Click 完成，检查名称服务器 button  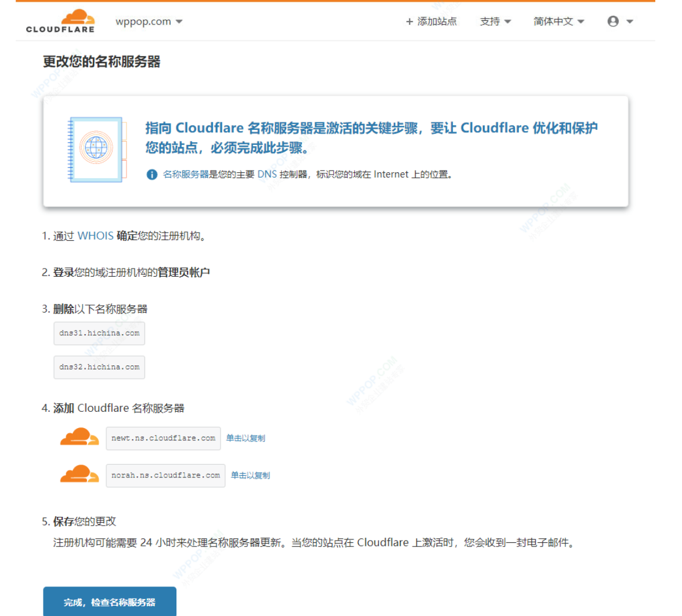pos(110,601)
